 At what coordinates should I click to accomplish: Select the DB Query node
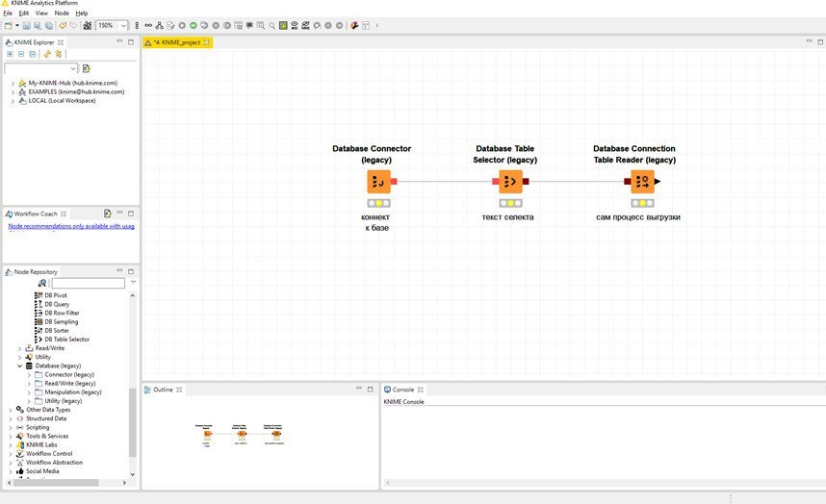click(x=57, y=304)
